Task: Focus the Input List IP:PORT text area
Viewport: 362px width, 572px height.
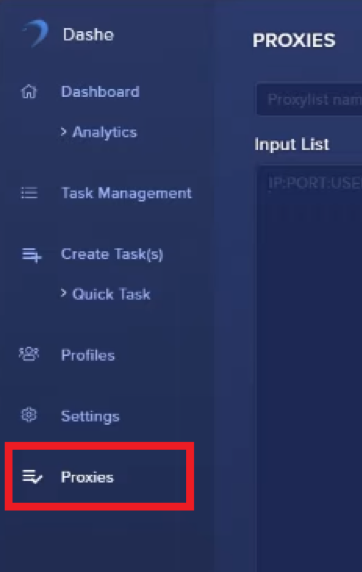Action: [x=309, y=368]
